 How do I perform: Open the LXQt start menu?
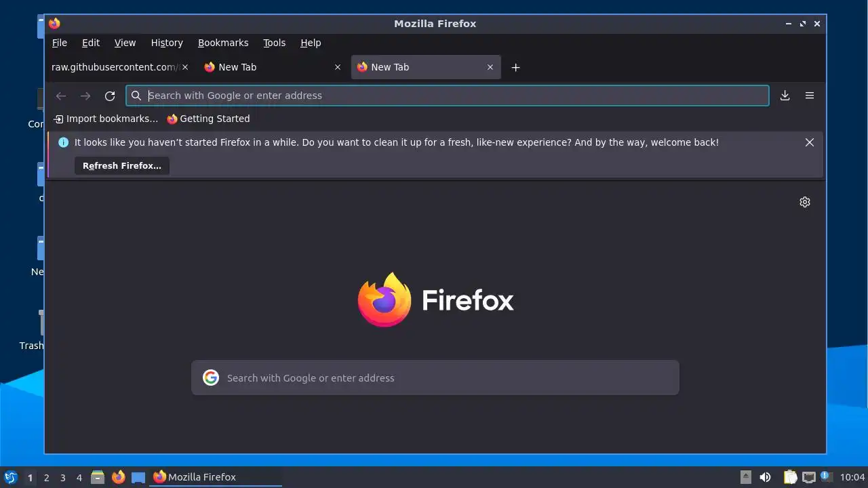coord(10,477)
